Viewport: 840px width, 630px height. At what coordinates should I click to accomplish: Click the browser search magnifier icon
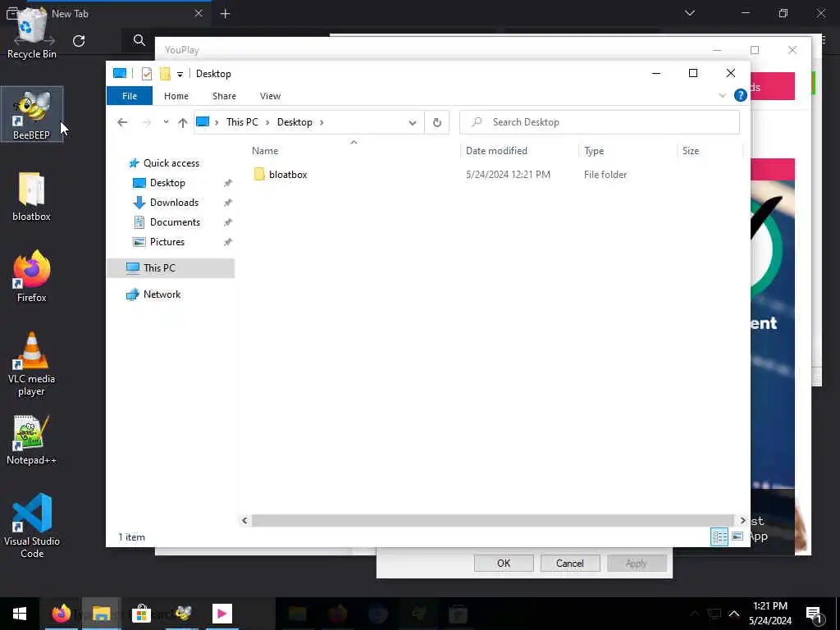(x=139, y=40)
